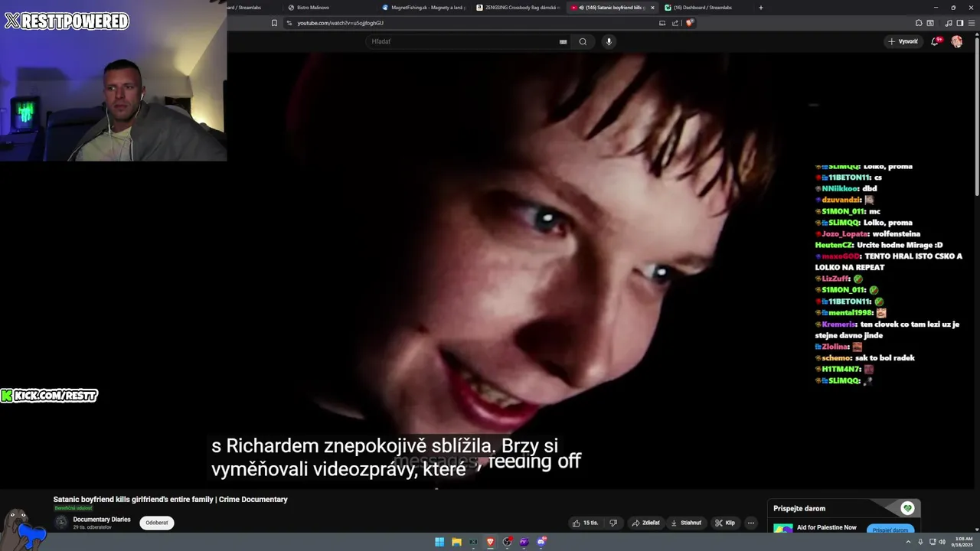Click the system tray microphone icon
Image resolution: width=980 pixels, height=551 pixels.
(920, 542)
